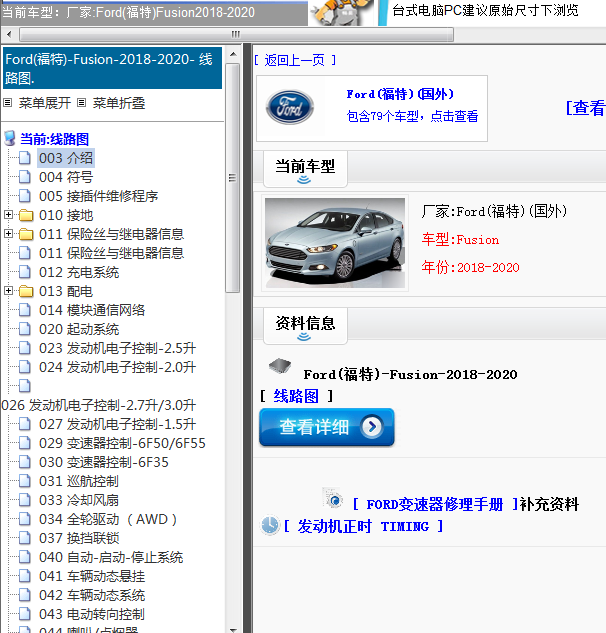The height and width of the screenshot is (633, 606).
Task: Open 023 发动机电子控制-2.5升
Action: coord(117,348)
